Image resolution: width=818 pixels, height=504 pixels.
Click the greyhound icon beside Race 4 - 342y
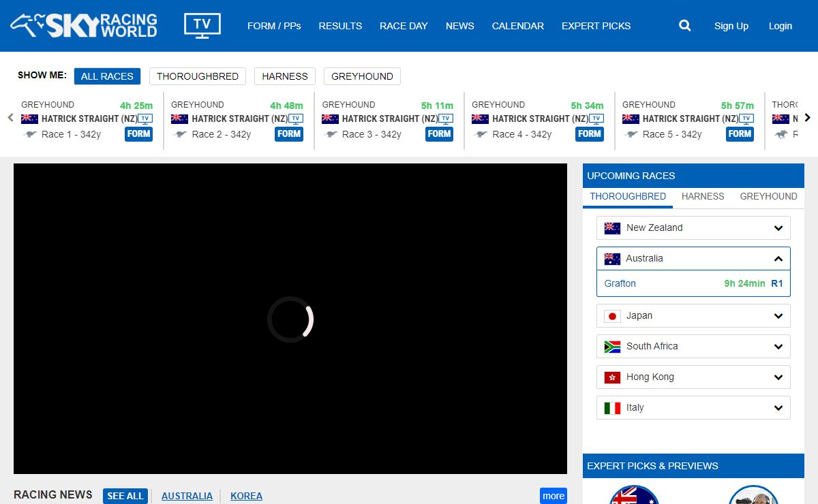481,134
